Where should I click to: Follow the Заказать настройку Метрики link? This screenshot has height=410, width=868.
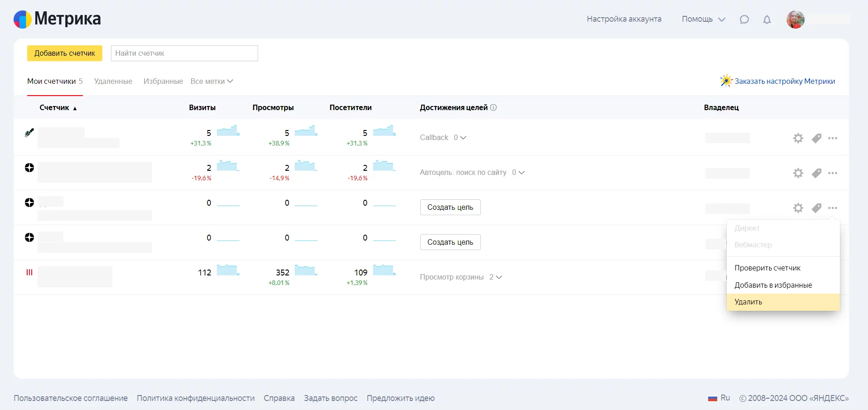[784, 81]
